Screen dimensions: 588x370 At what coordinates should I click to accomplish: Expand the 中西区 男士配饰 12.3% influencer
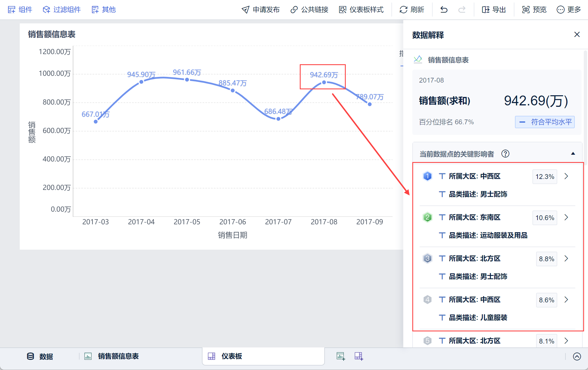point(566,176)
